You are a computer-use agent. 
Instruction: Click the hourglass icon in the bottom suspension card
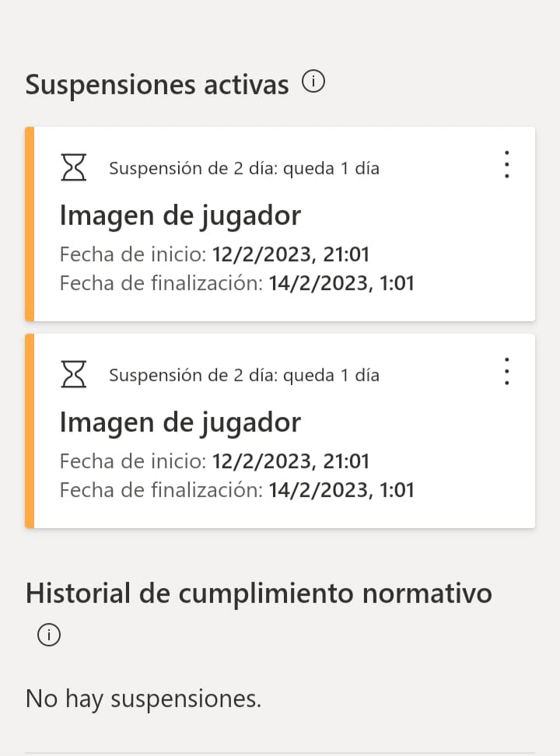(x=74, y=375)
